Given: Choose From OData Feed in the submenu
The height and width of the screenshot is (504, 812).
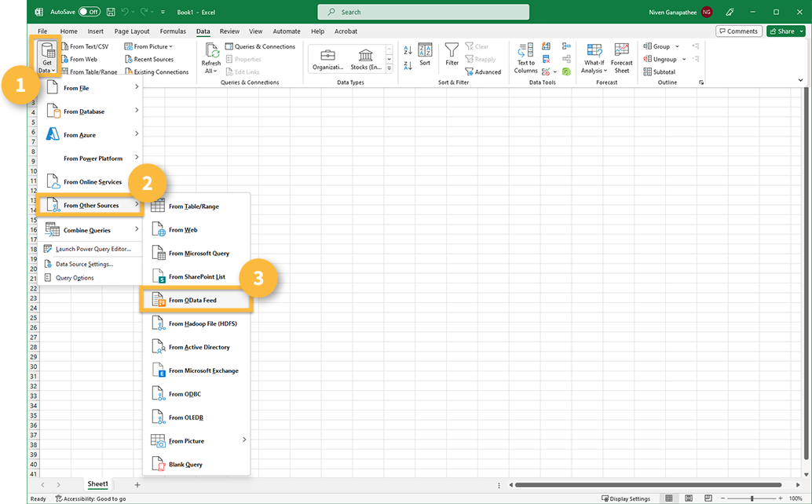Looking at the screenshot, I should [197, 300].
